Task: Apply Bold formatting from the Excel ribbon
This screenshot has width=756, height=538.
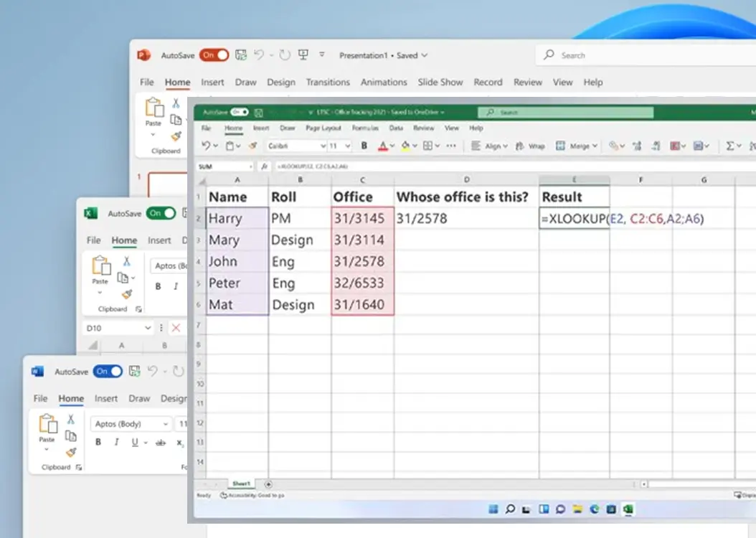Action: click(x=363, y=146)
